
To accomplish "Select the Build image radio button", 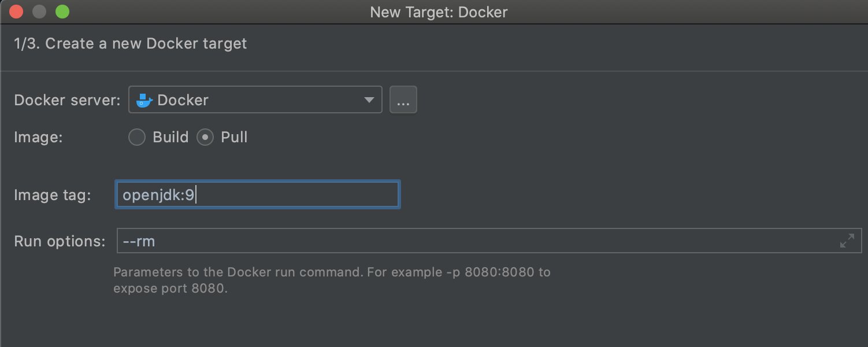I will pos(136,138).
